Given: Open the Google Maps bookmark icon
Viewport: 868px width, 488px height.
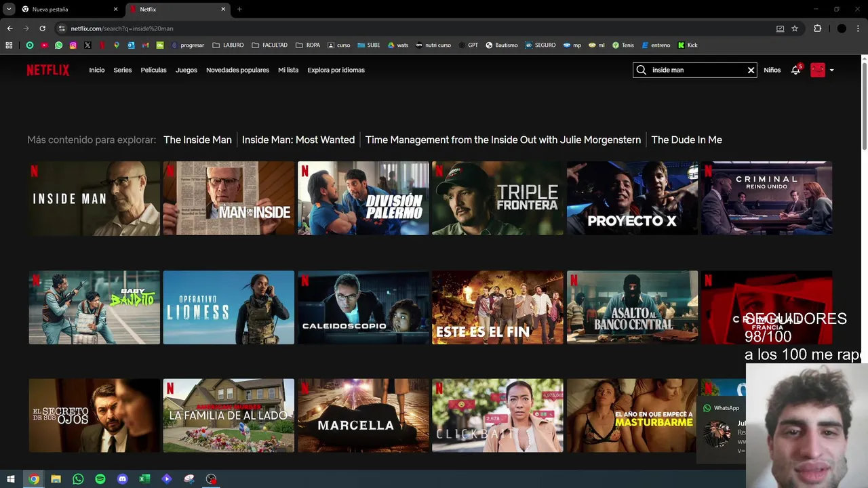Looking at the screenshot, I should coord(117,45).
